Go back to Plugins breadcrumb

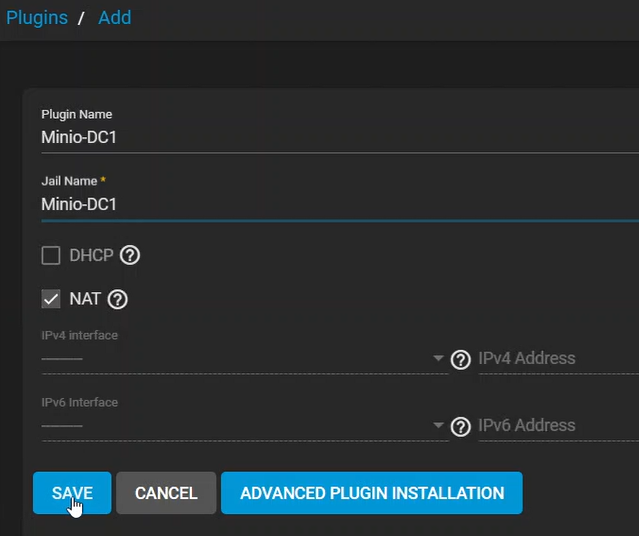click(37, 18)
